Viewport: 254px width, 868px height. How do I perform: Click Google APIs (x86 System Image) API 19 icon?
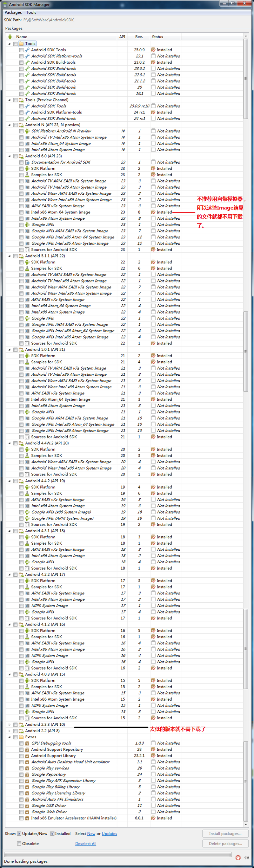[x=27, y=512]
